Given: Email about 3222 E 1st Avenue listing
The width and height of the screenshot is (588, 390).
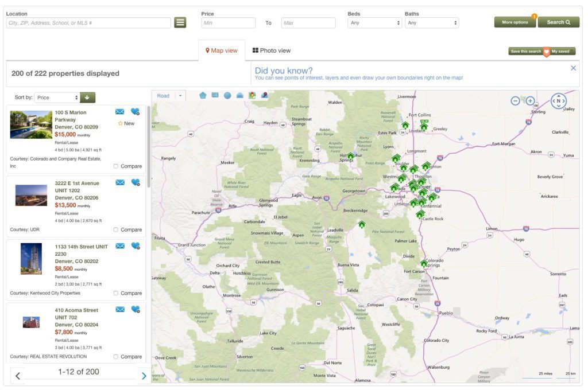Looking at the screenshot, I should coord(120,182).
